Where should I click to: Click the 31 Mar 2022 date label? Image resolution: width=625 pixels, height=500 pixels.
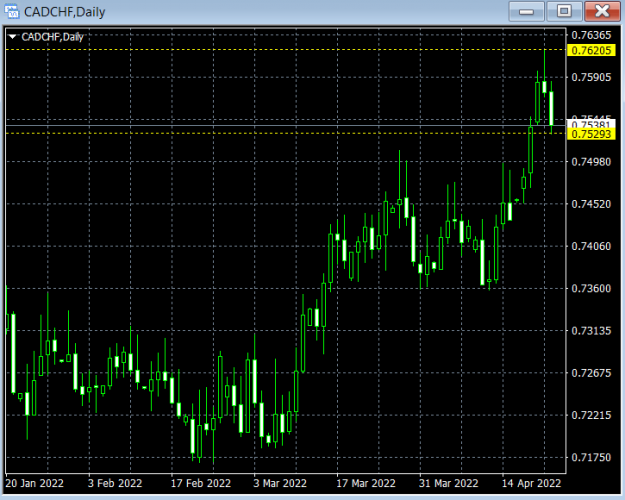[448, 483]
